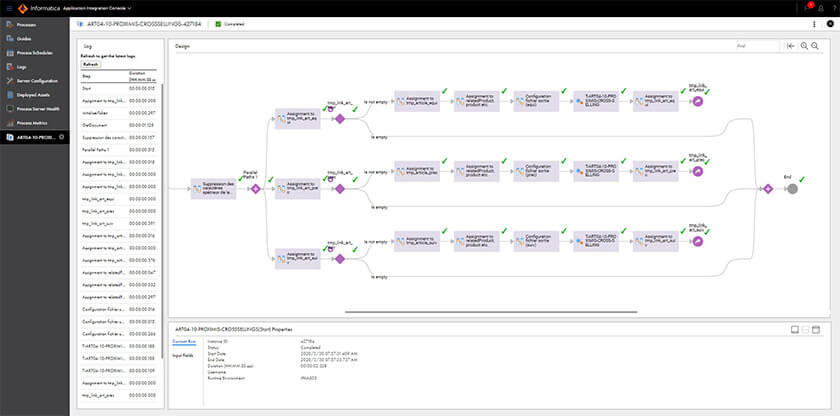Select the Assignment to tmp_link_art_pres step after Parallel Paths

[298, 189]
